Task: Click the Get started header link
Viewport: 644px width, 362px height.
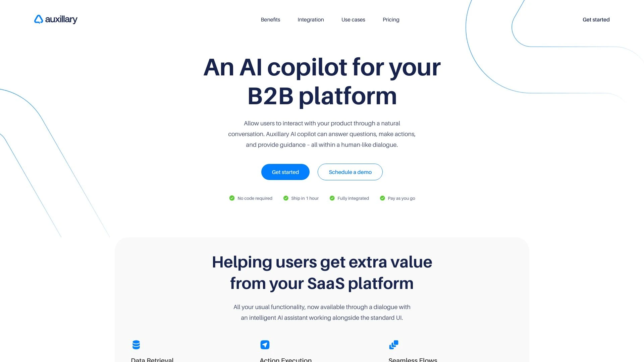Action: [x=596, y=19]
